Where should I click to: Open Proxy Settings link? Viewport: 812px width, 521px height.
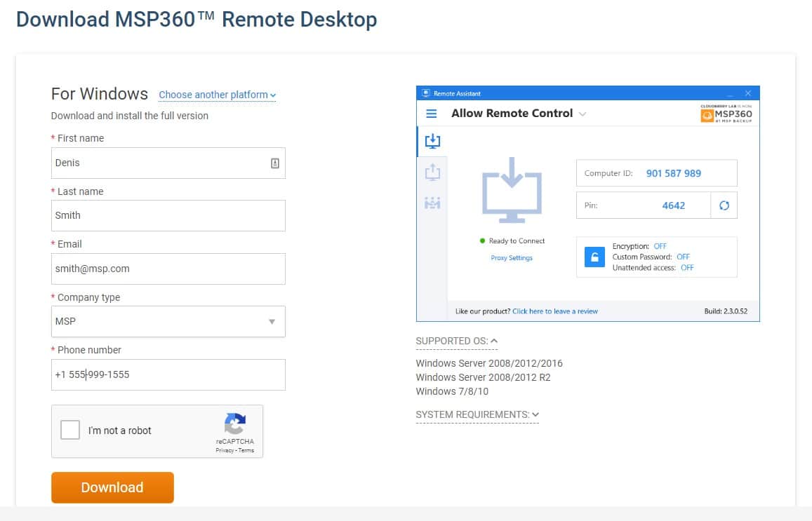pyautogui.click(x=512, y=257)
